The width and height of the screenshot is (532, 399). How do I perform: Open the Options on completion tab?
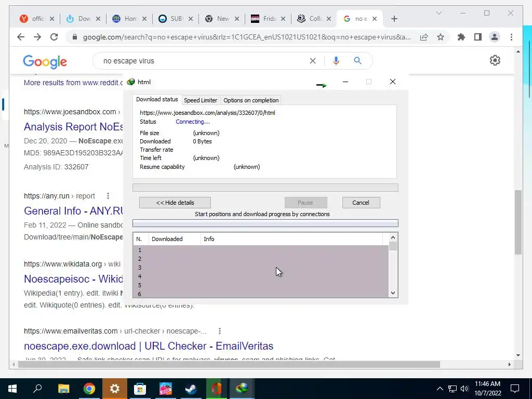(251, 100)
